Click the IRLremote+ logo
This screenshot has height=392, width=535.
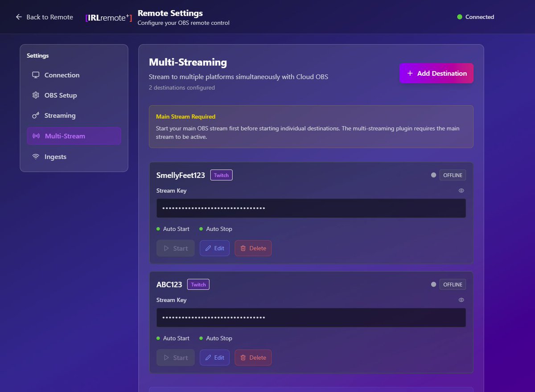tap(109, 18)
